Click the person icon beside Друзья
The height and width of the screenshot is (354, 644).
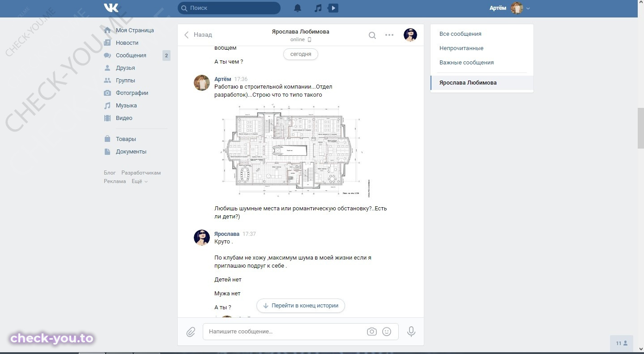click(x=107, y=68)
